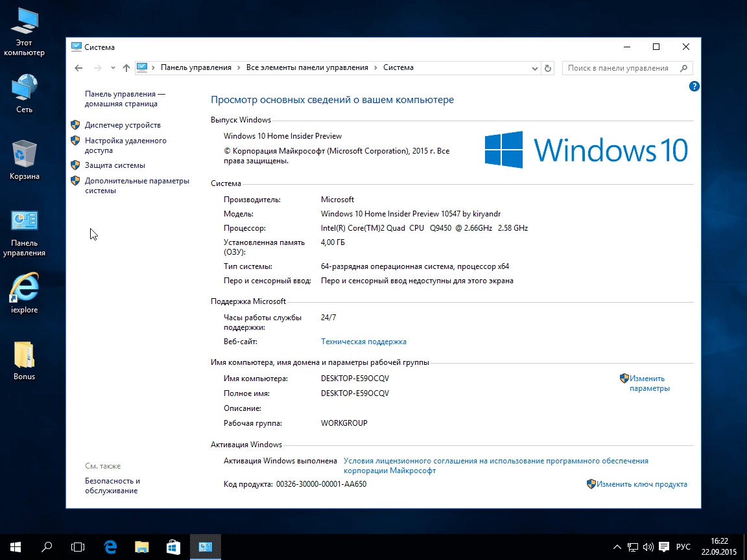Open the help question mark icon

tap(694, 86)
